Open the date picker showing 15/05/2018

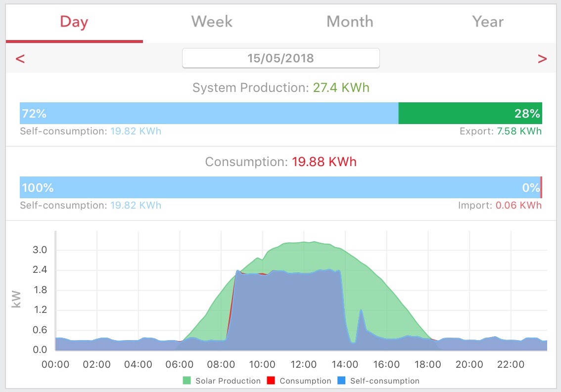click(281, 58)
